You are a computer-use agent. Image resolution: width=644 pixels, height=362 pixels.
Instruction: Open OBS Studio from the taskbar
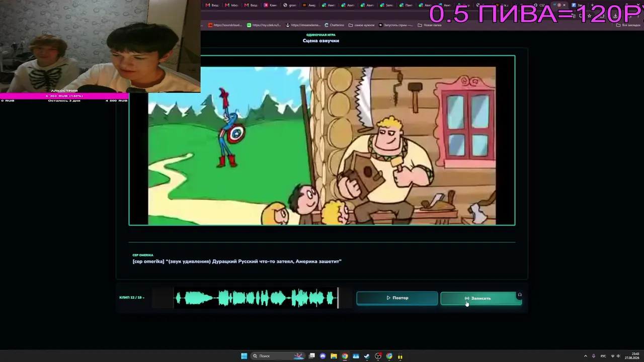378,356
